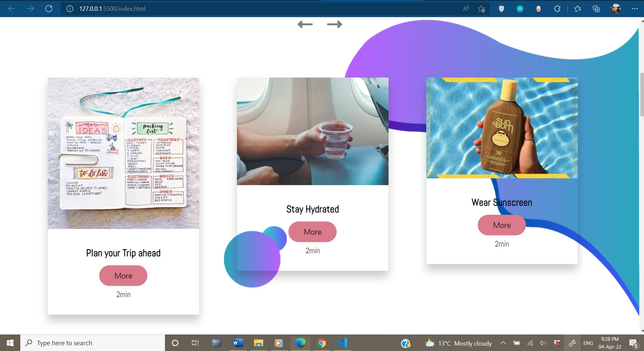Click the address bar URL

[112, 9]
